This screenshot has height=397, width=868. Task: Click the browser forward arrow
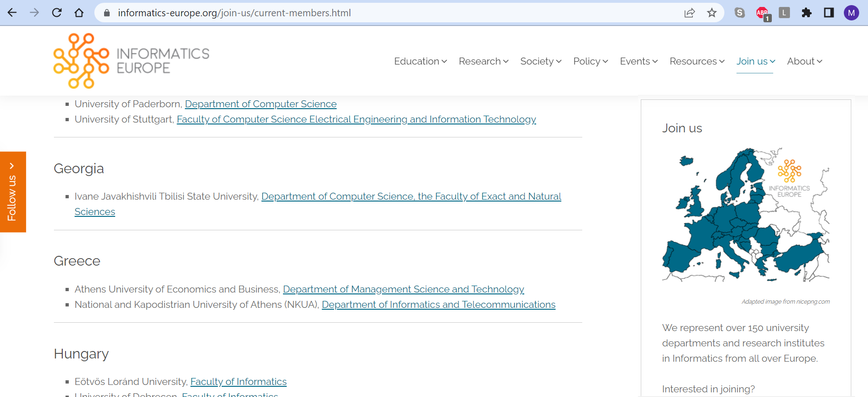(34, 13)
